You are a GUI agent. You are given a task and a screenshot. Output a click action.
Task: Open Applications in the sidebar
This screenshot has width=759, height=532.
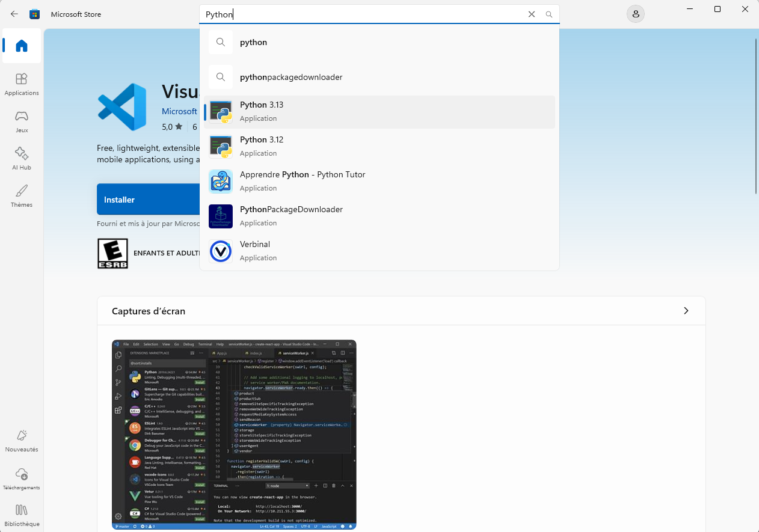coord(22,84)
